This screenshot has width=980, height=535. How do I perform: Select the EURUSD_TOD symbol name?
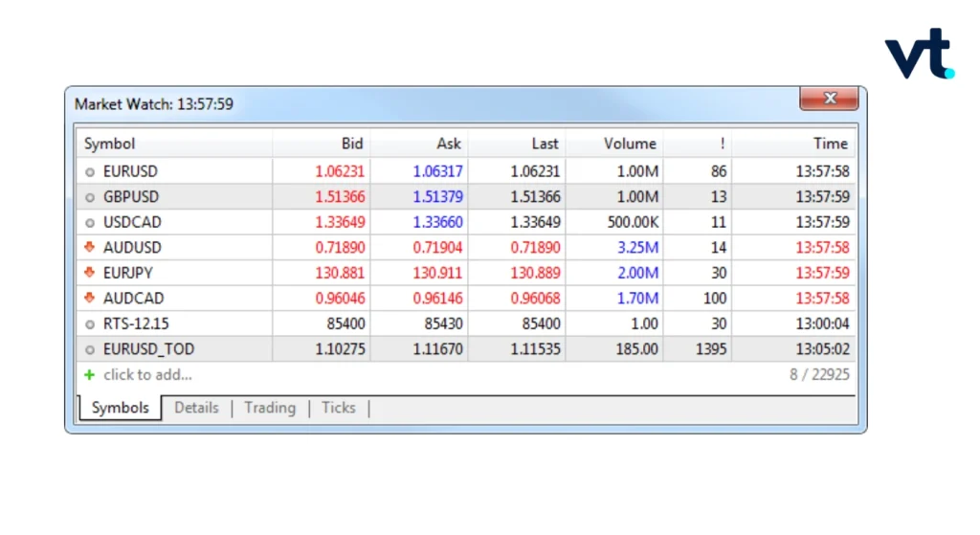pos(148,348)
